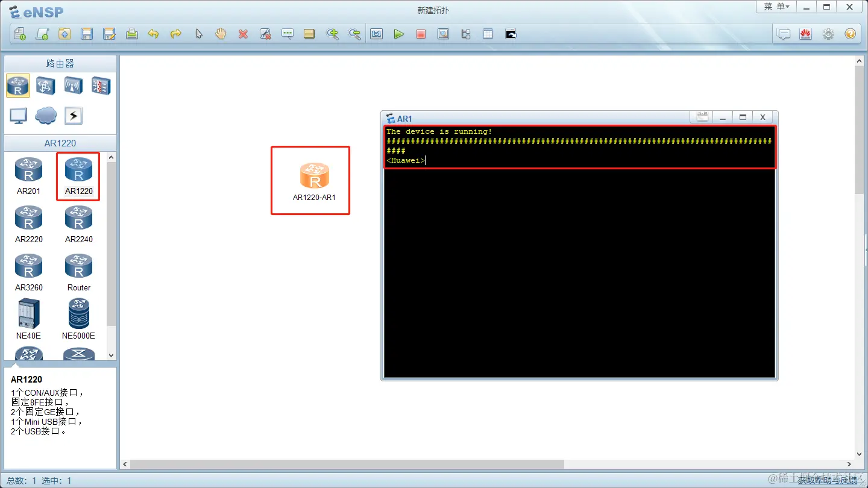Click the new sample topology icon

42,34
